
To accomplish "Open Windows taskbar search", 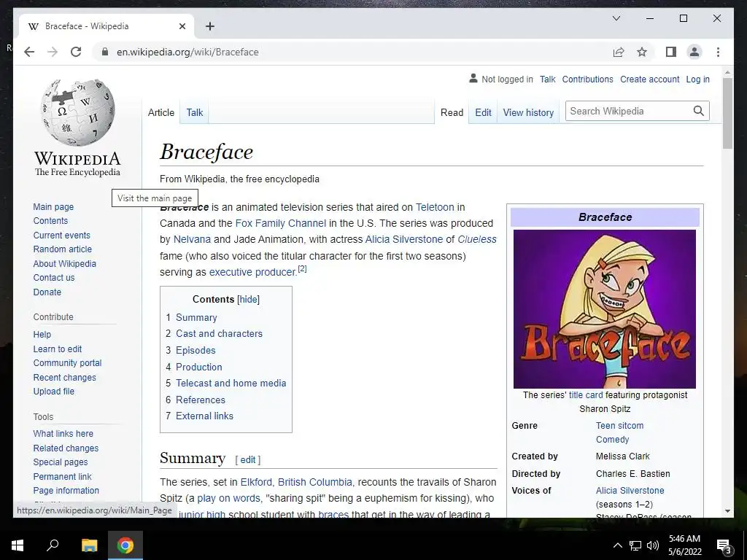I will pos(53,545).
